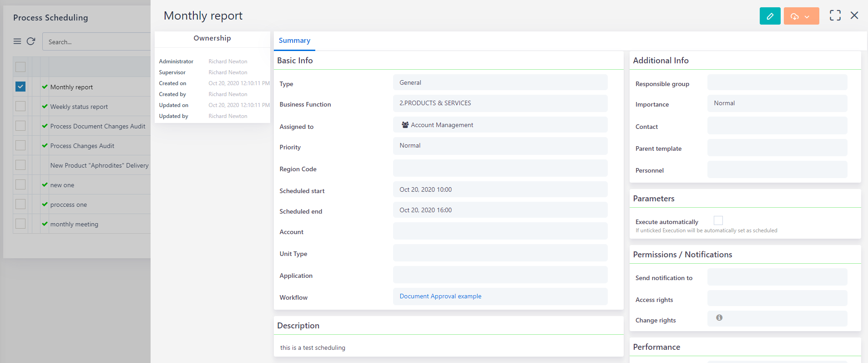Screen dimensions: 868x363
Task: Click the empty Application field
Action: click(x=500, y=275)
